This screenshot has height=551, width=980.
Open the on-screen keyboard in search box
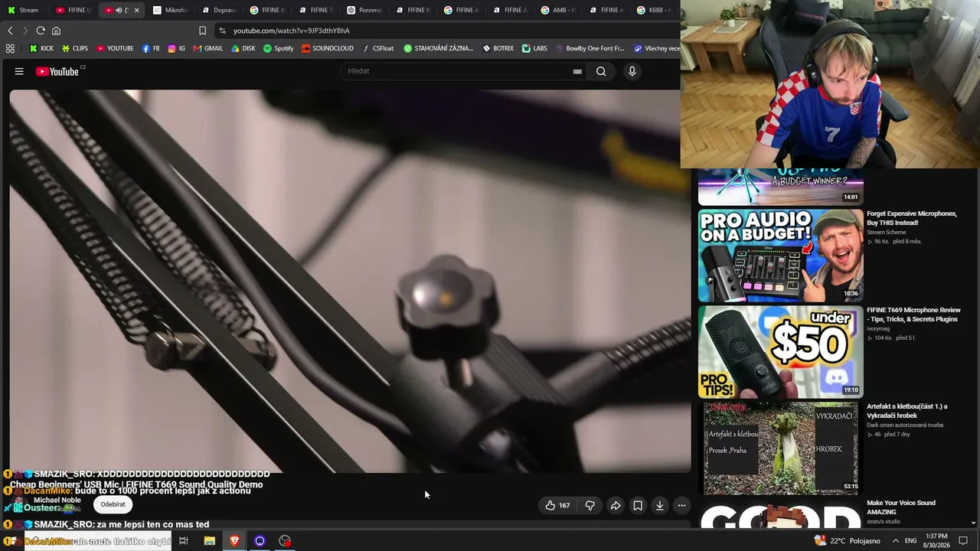pos(577,71)
